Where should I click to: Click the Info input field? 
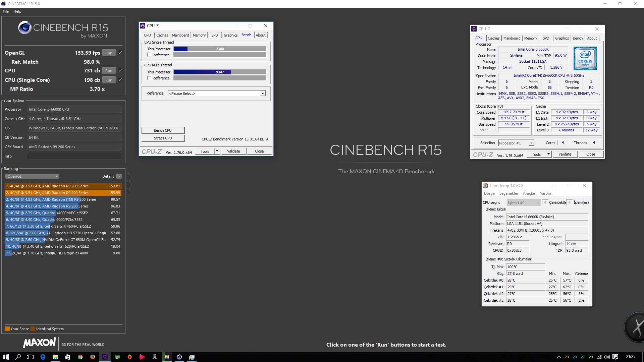74,156
